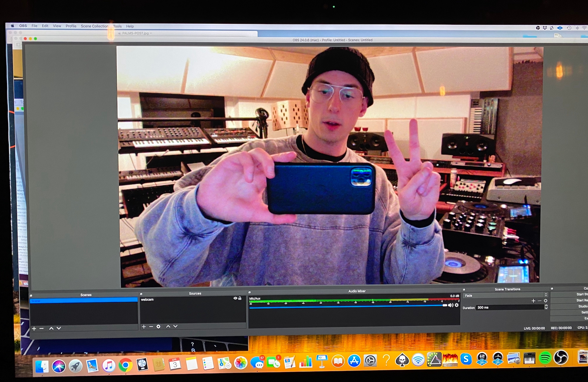Hide the webcam source with the eye toggle

pos(235,298)
